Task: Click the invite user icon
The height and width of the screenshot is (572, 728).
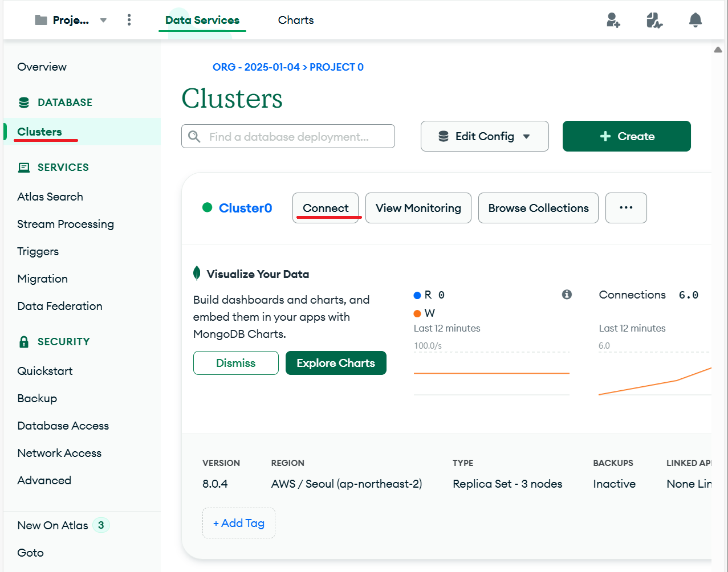Action: pyautogui.click(x=613, y=20)
